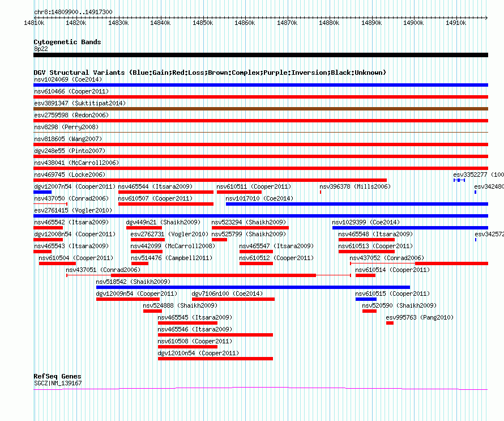Click the nsv1029399 (Coe2014) label
This screenshot has width=504, height=421.
366,222
